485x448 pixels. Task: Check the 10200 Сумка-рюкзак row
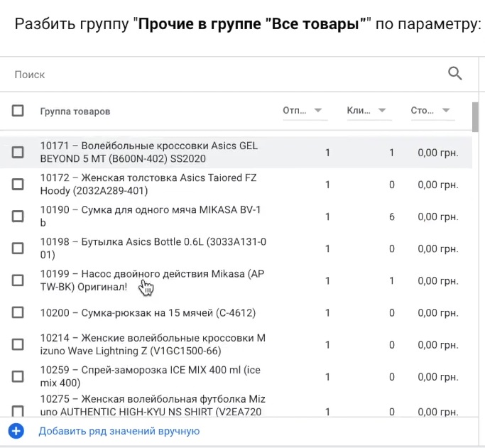coord(18,312)
